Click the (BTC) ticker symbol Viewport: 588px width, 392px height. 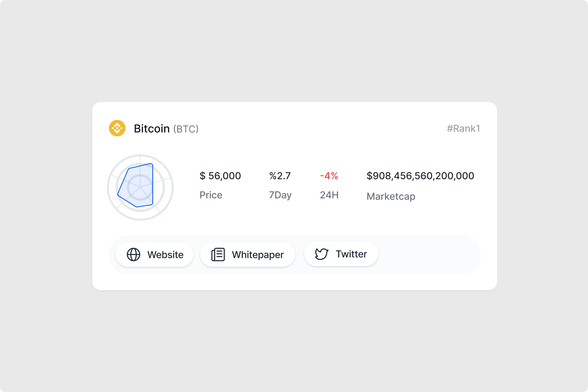pos(186,129)
